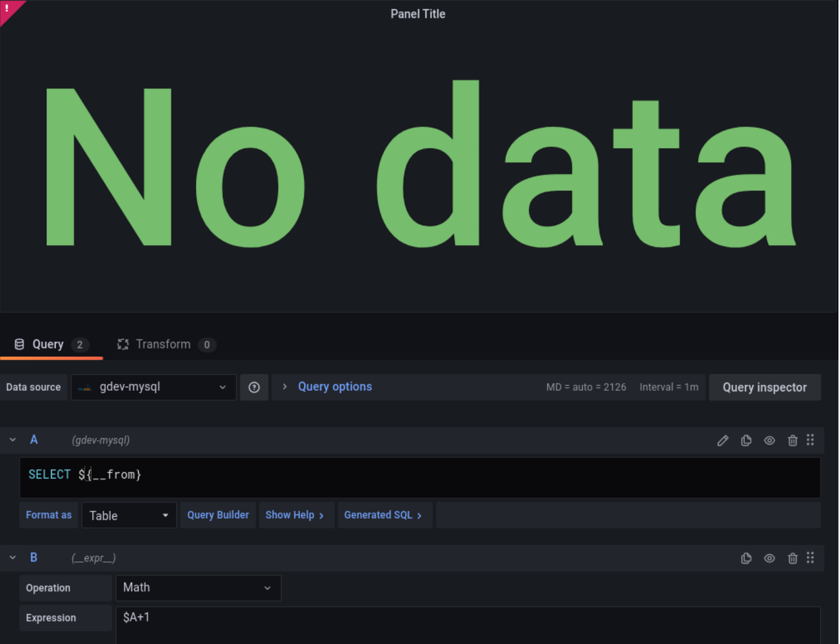The width and height of the screenshot is (840, 644).
Task: Collapse query A row
Action: (x=13, y=440)
